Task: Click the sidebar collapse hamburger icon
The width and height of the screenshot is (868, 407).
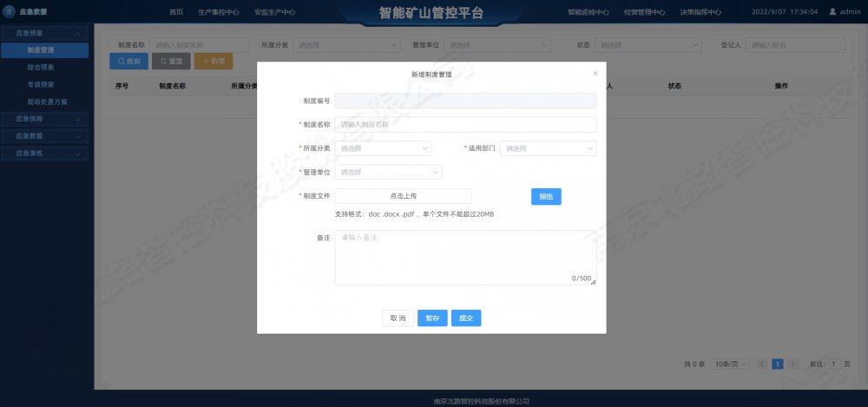Action: pos(10,12)
